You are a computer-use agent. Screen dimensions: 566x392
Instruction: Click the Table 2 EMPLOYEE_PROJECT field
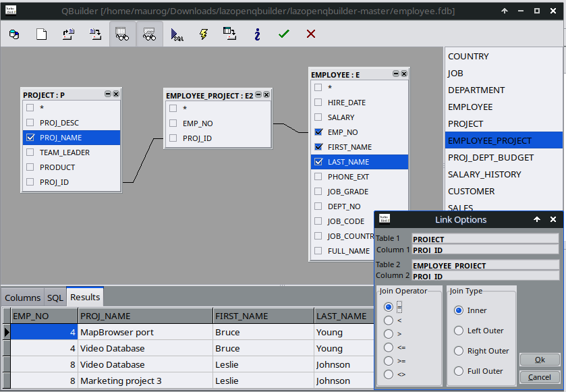tap(486, 265)
